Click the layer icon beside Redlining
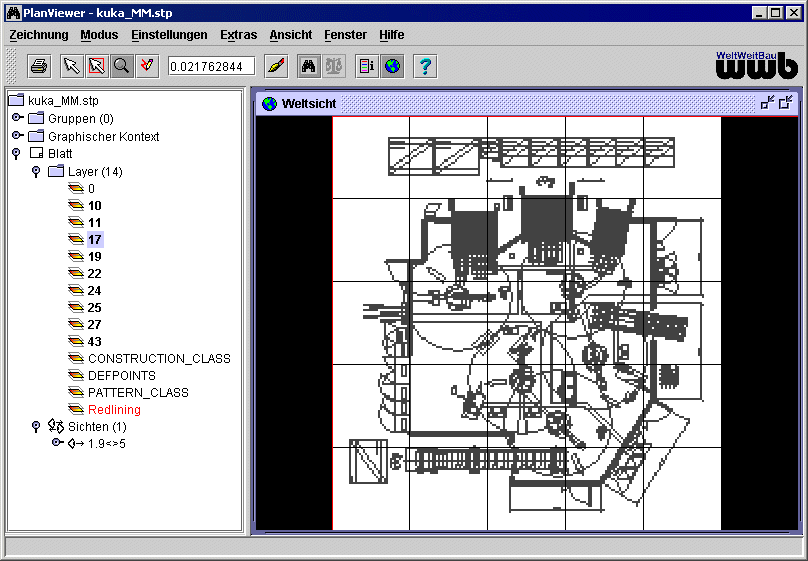This screenshot has height=561, width=808. 76,410
